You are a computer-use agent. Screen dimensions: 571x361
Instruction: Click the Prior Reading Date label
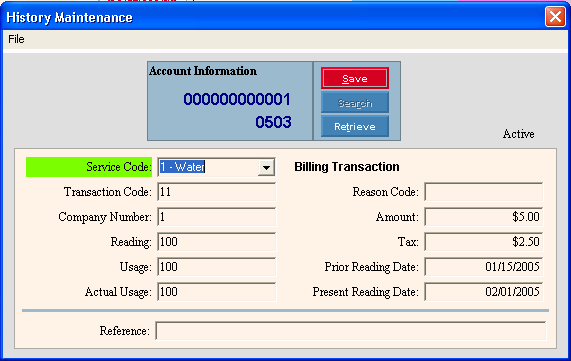[x=372, y=267]
